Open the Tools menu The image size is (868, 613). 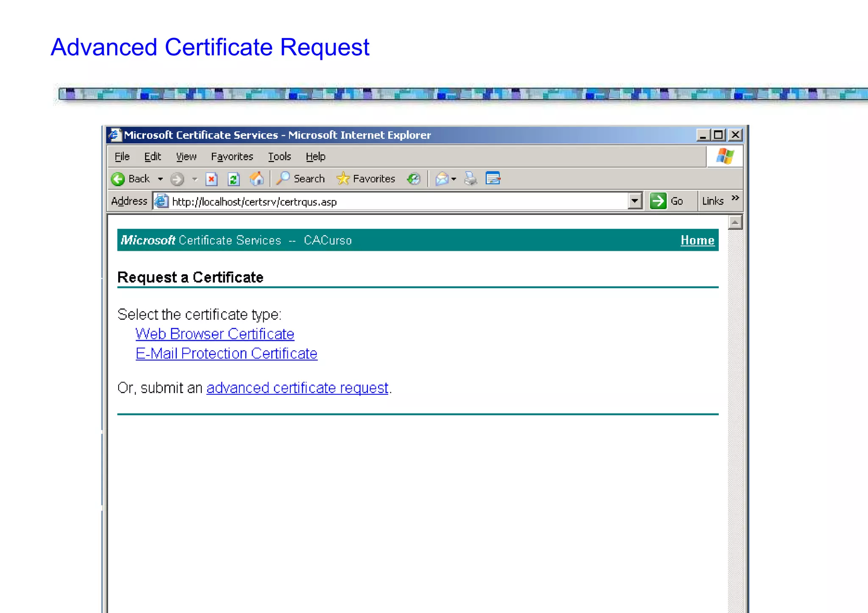coord(280,157)
